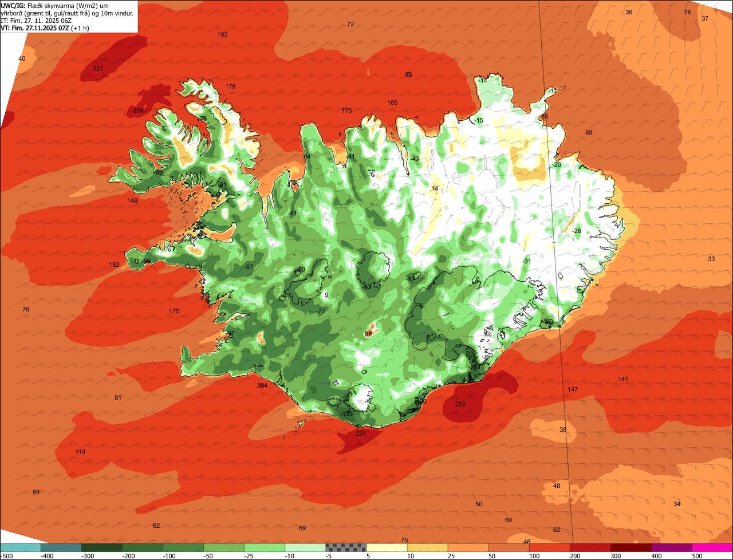Click the map value '78'

tap(687, 12)
